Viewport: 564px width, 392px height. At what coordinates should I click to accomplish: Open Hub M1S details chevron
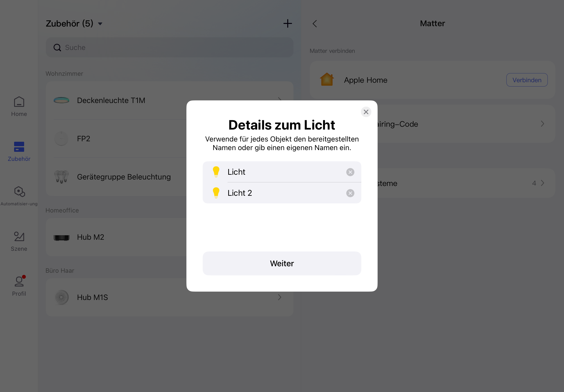[x=279, y=297]
